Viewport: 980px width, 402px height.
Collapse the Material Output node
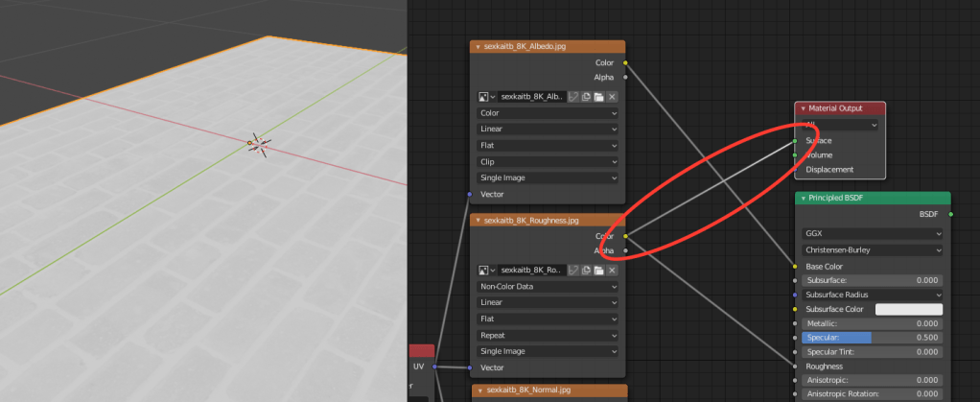click(x=803, y=108)
